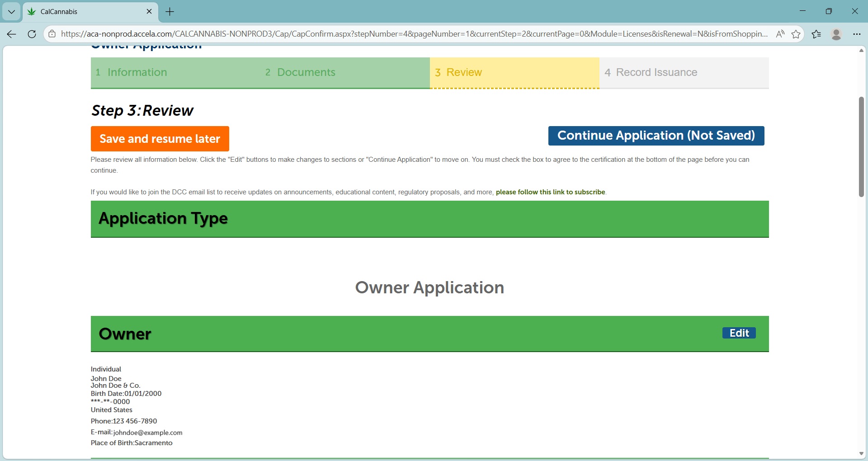This screenshot has height=461, width=868.
Task: Open the browser profile avatar
Action: point(836,34)
